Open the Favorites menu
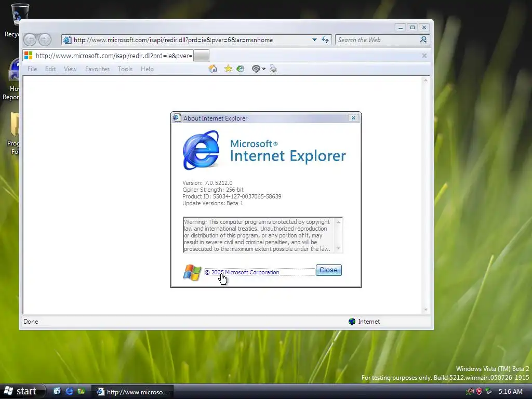 (x=97, y=69)
